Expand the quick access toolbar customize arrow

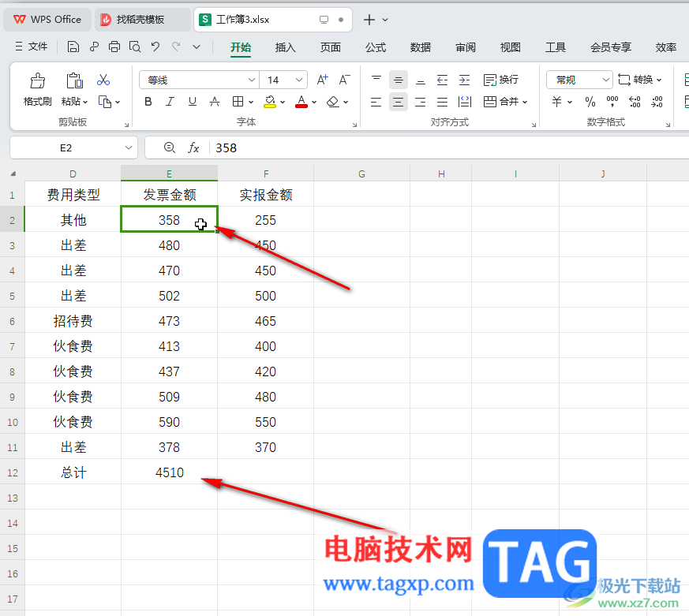click(197, 47)
